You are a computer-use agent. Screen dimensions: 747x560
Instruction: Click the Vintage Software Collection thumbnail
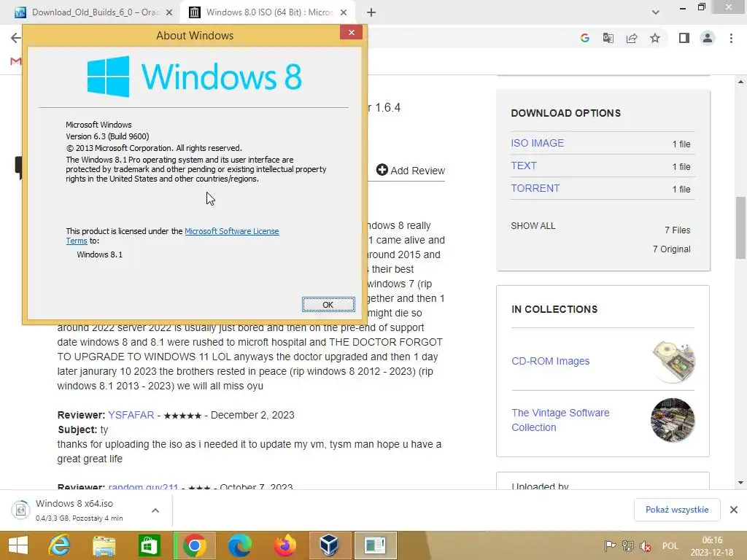[673, 420]
